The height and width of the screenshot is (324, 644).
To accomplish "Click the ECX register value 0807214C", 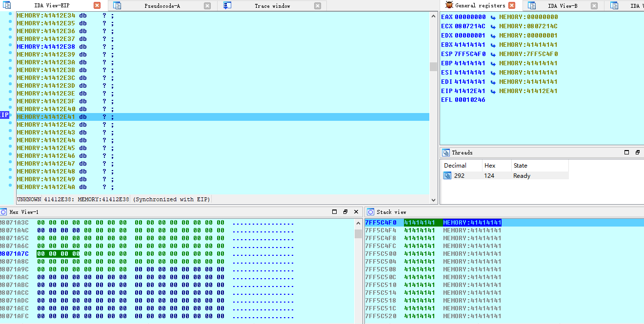I will tap(470, 26).
